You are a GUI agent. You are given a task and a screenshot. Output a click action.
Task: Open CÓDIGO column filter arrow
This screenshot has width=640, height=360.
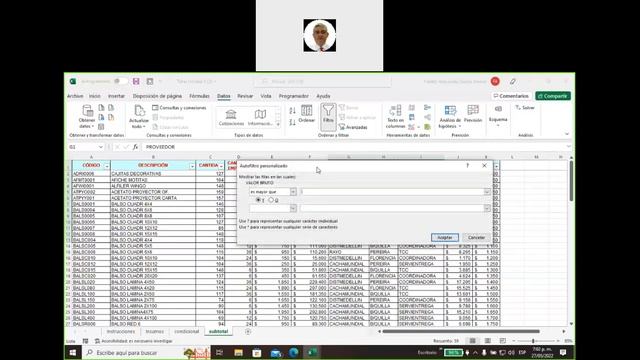[x=107, y=166]
